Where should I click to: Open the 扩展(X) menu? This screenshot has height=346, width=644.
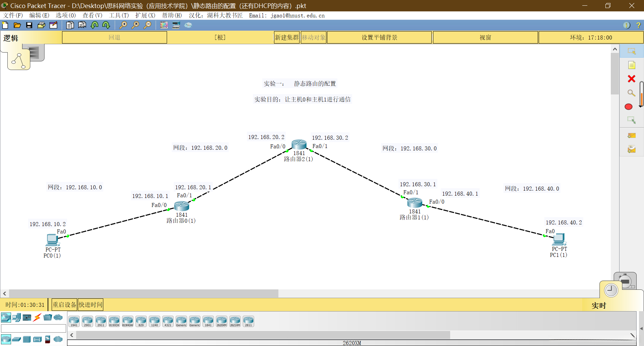pos(145,15)
